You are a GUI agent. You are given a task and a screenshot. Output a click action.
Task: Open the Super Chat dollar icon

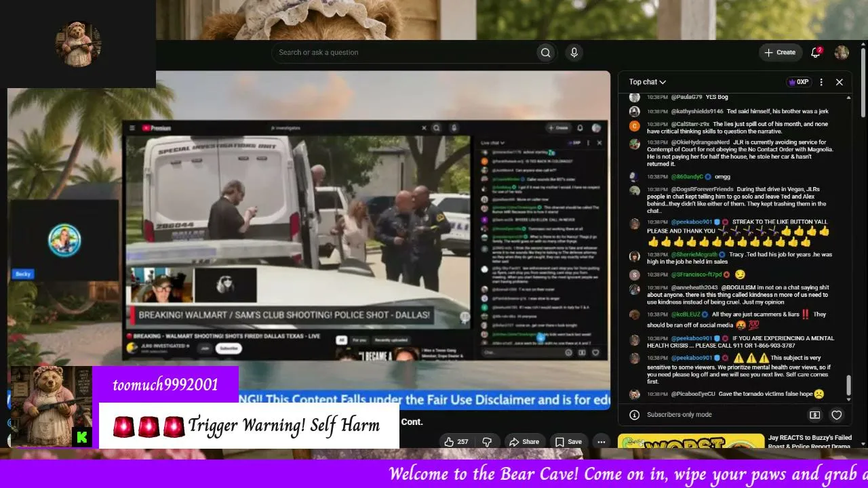coord(815,415)
